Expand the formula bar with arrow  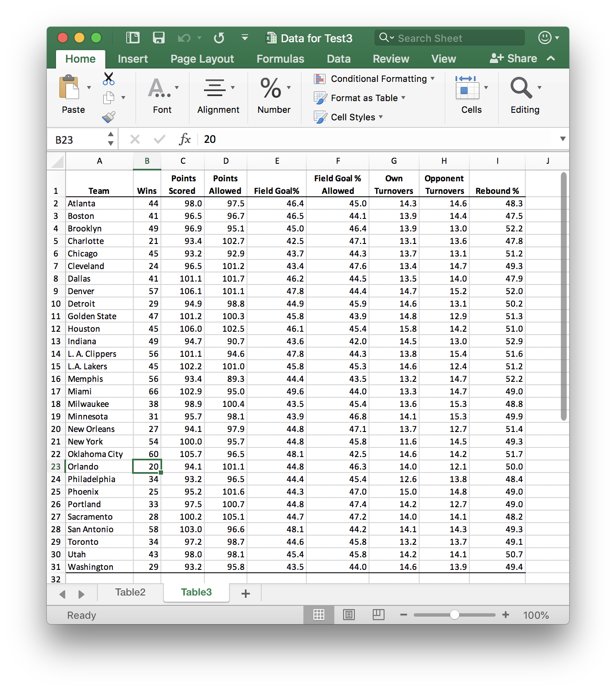click(563, 139)
